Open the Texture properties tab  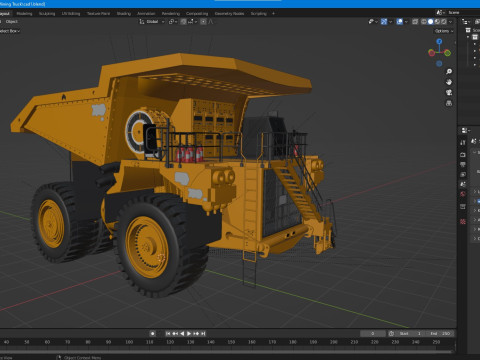[x=463, y=222]
